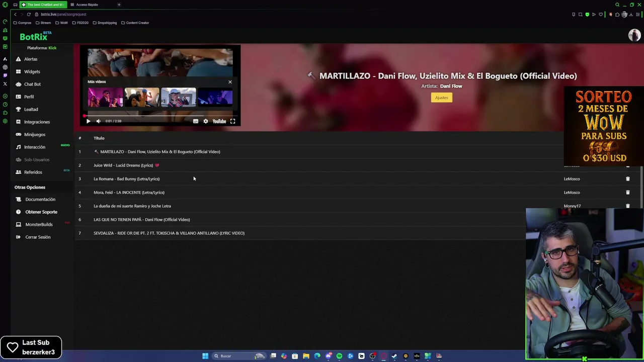Open Steam from the taskbar
The height and width of the screenshot is (362, 644).
click(x=394, y=356)
